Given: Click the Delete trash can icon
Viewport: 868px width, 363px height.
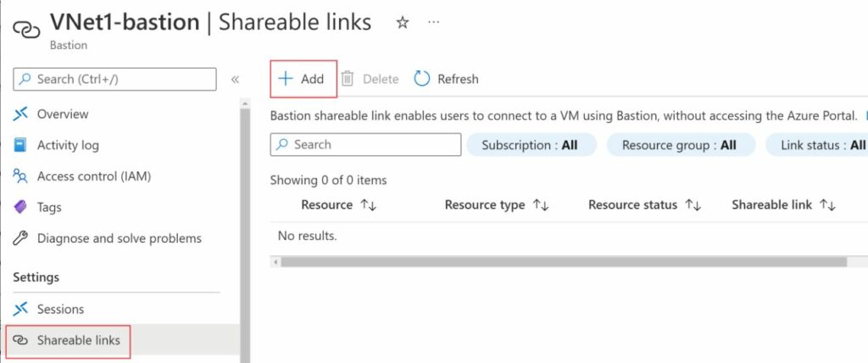Looking at the screenshot, I should tap(348, 79).
